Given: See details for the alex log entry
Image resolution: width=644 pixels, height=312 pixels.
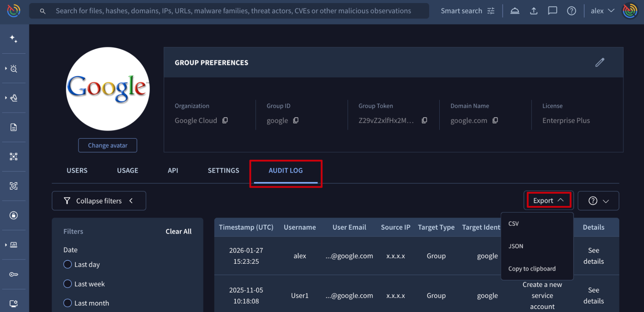Looking at the screenshot, I should click(x=594, y=256).
